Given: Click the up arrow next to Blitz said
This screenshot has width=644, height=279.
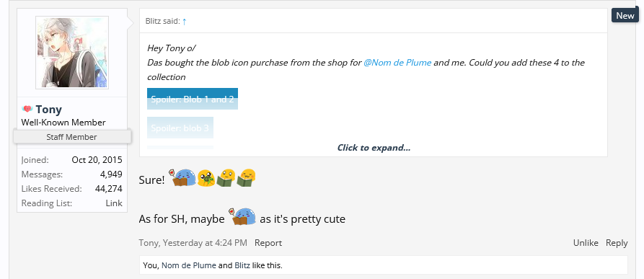Looking at the screenshot, I should coord(185,22).
